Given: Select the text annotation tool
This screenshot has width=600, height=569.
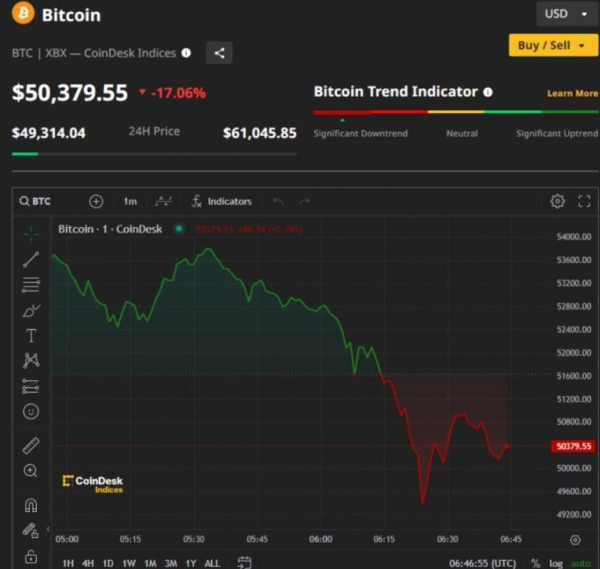Looking at the screenshot, I should 31,336.
